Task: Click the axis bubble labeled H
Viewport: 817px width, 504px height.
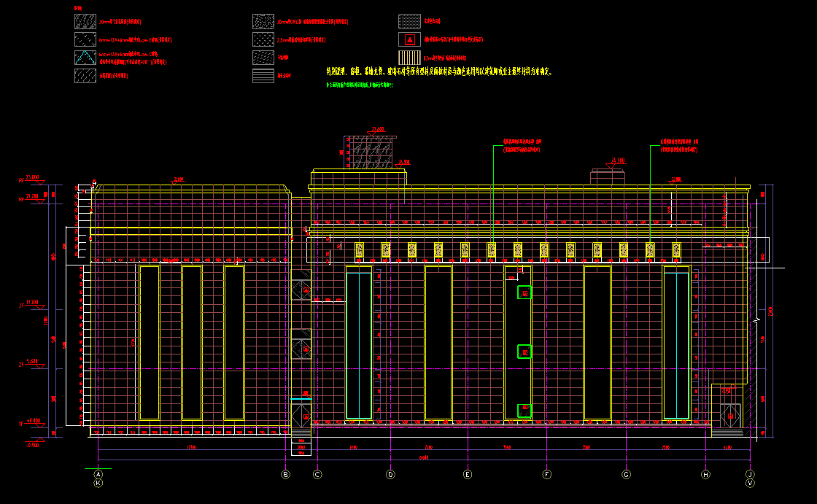Action: tap(705, 475)
